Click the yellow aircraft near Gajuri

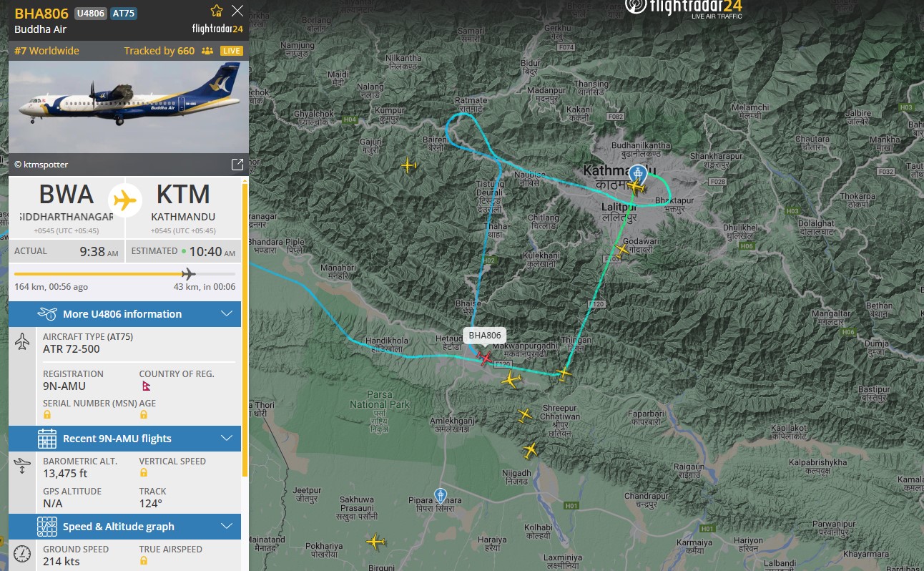pos(408,166)
